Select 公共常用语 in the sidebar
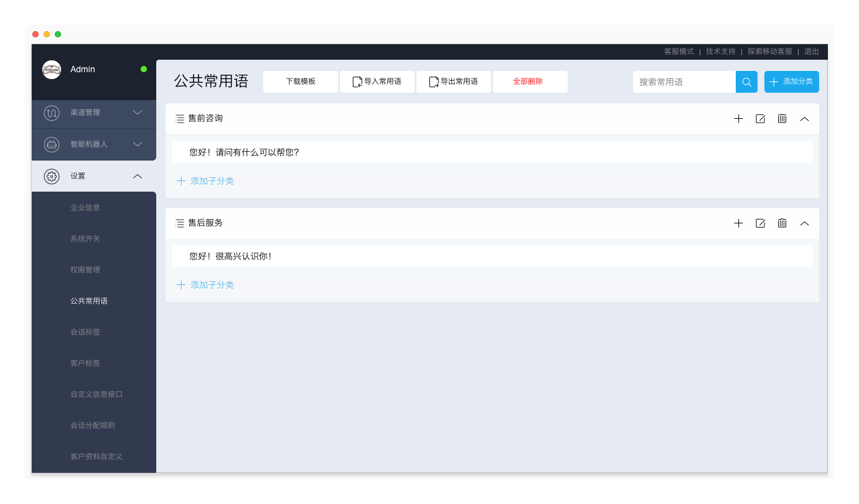The image size is (859, 504). click(89, 301)
